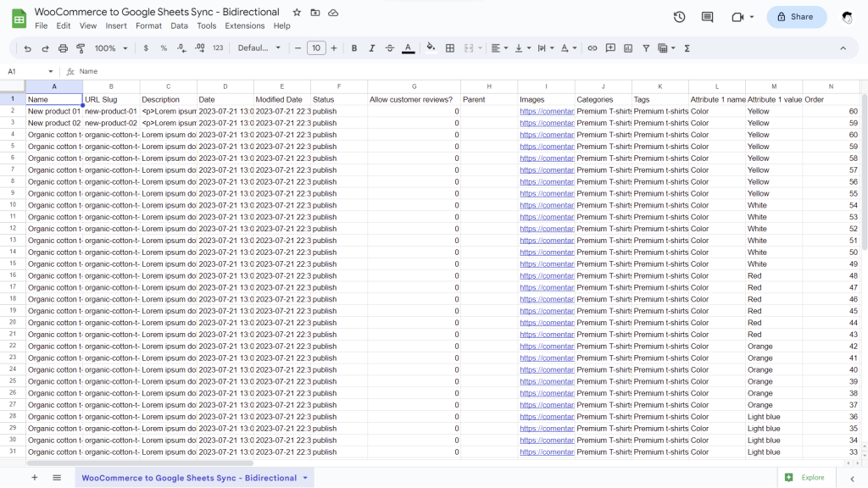Toggle italic formatting
Image resolution: width=868 pixels, height=488 pixels.
click(372, 48)
